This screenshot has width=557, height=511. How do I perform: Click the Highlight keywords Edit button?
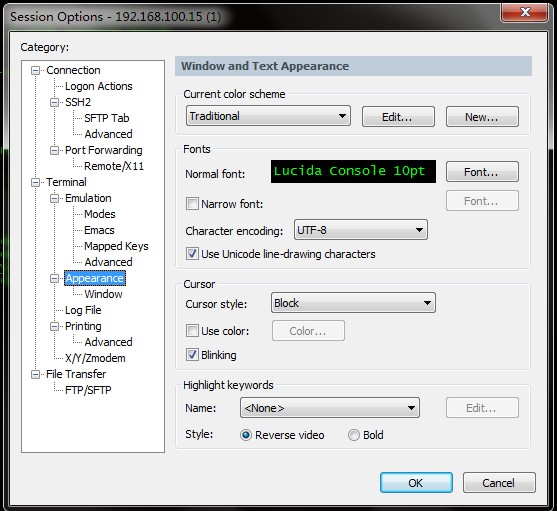coord(482,408)
